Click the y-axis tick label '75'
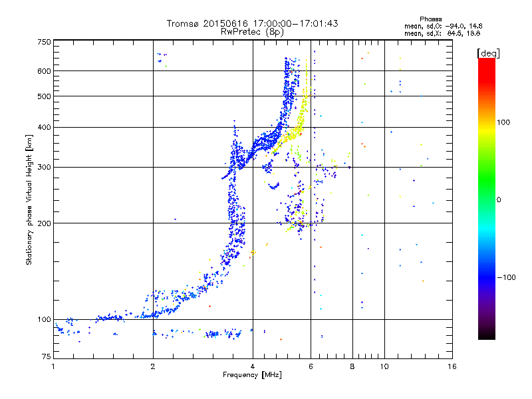Viewport: 532px width, 399px height. [x=47, y=356]
